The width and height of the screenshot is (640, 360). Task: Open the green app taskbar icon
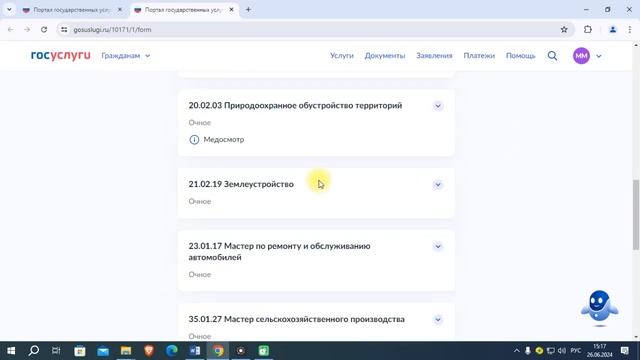[x=264, y=351]
